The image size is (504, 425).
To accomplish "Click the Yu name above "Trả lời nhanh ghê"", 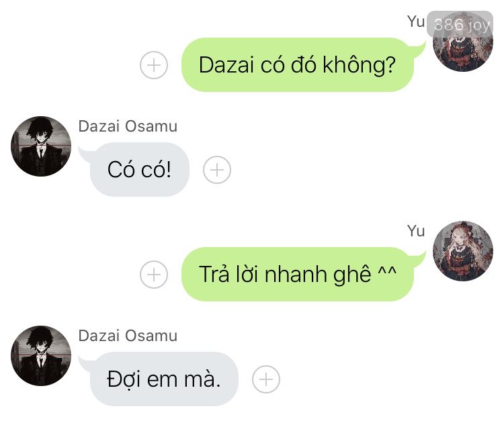I will pyautogui.click(x=416, y=231).
